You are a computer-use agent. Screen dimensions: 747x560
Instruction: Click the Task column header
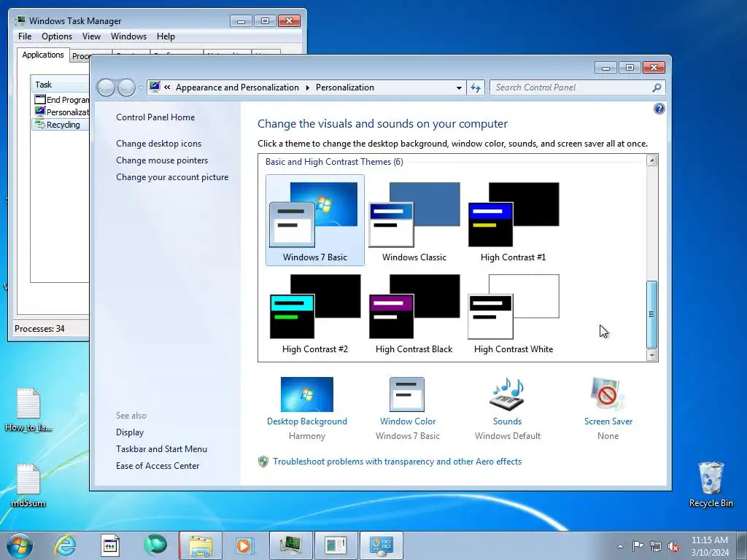61,85
